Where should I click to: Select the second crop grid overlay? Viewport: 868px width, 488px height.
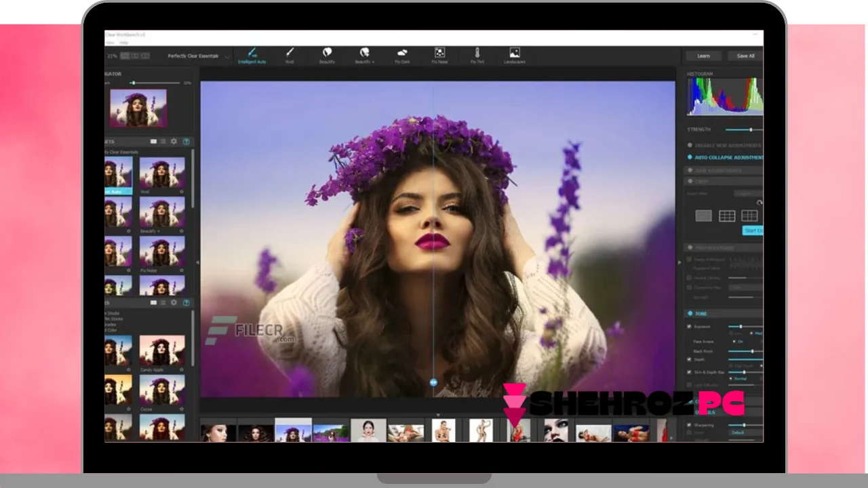click(x=727, y=216)
